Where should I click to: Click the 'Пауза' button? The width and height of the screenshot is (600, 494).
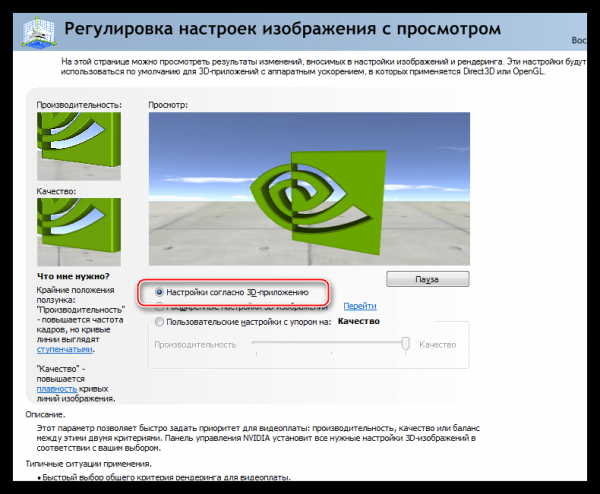point(427,279)
